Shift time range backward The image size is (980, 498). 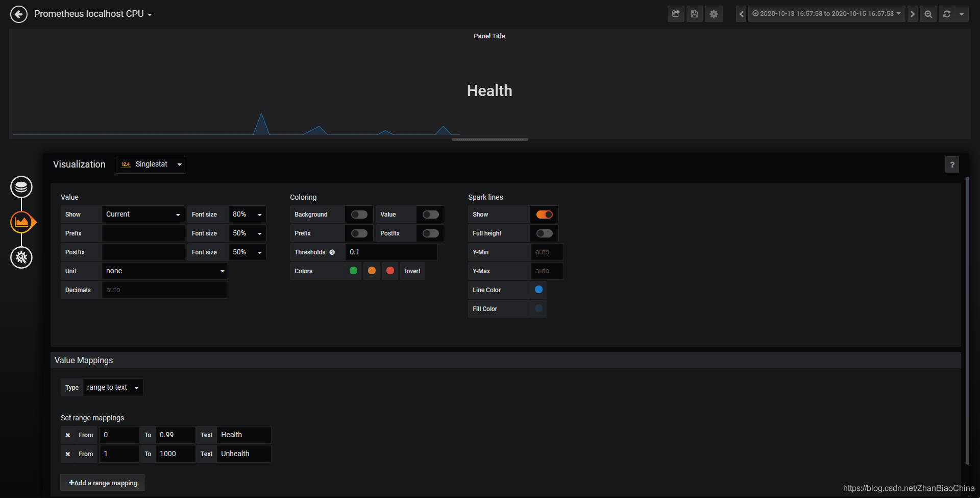tap(741, 14)
